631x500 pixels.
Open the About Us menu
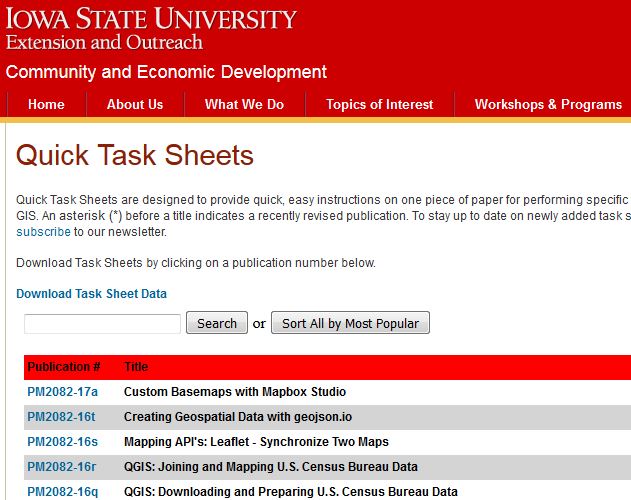tap(135, 104)
